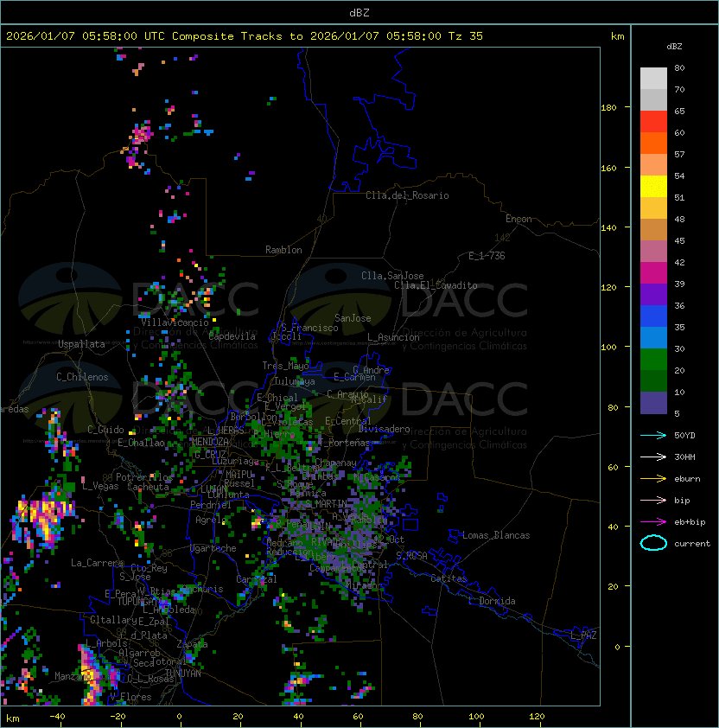
Task: Click the 'dBZ' title at the top
Action: (x=359, y=12)
